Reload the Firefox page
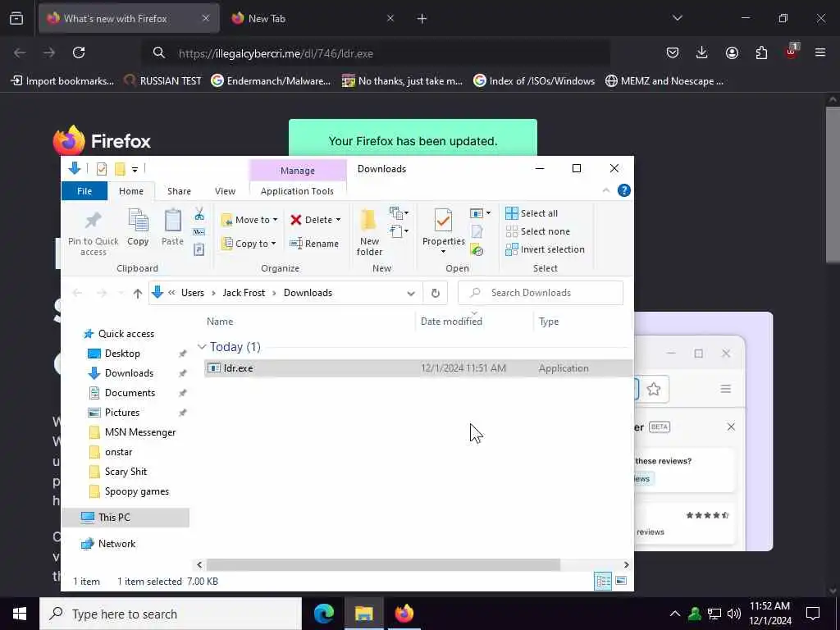This screenshot has height=630, width=840. coord(79,52)
